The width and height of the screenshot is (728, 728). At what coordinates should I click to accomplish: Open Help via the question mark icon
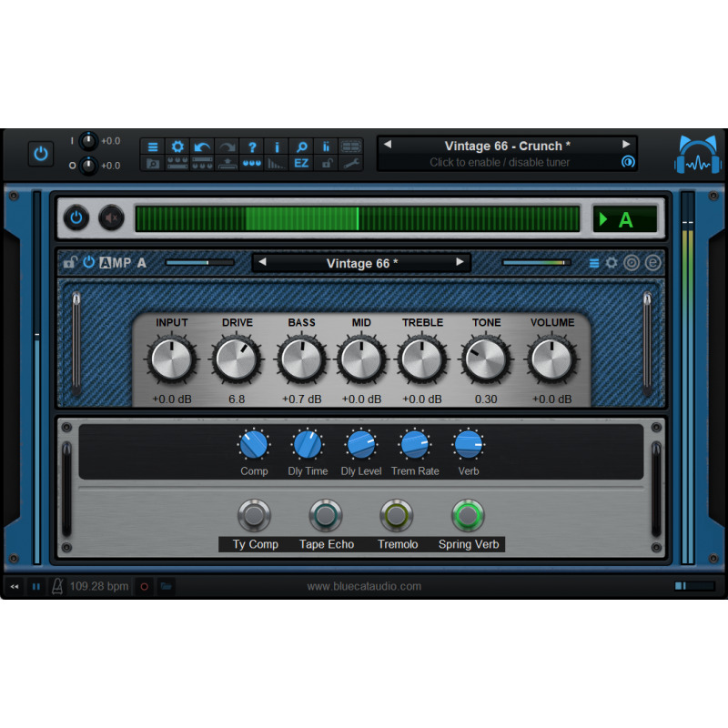252,146
